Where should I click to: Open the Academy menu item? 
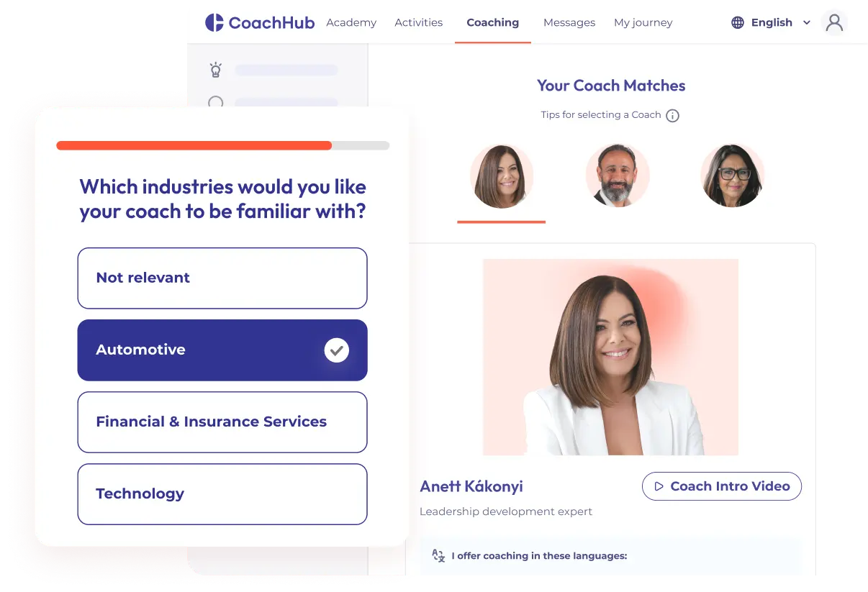pyautogui.click(x=351, y=23)
